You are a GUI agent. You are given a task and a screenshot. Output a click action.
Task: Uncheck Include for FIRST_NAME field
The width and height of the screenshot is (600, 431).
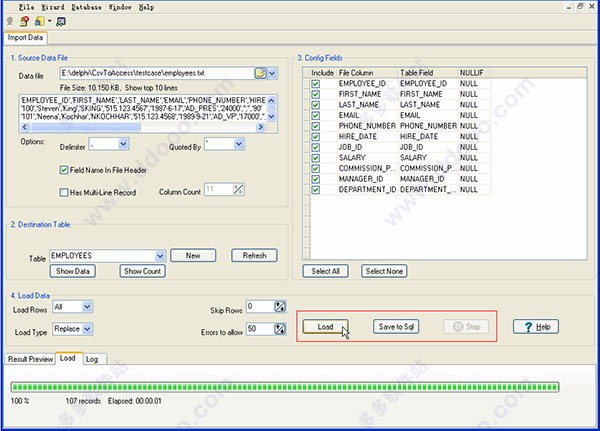click(316, 94)
